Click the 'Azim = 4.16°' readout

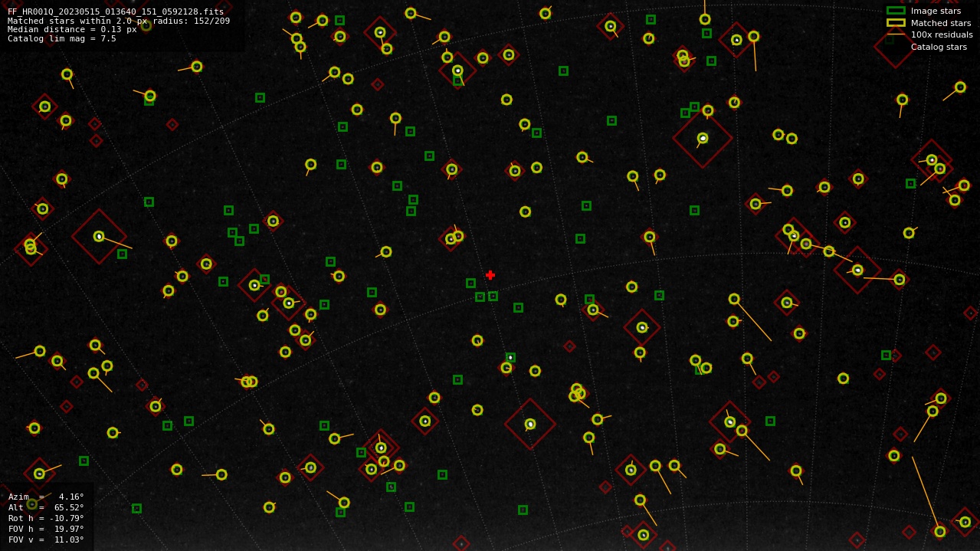click(x=46, y=497)
